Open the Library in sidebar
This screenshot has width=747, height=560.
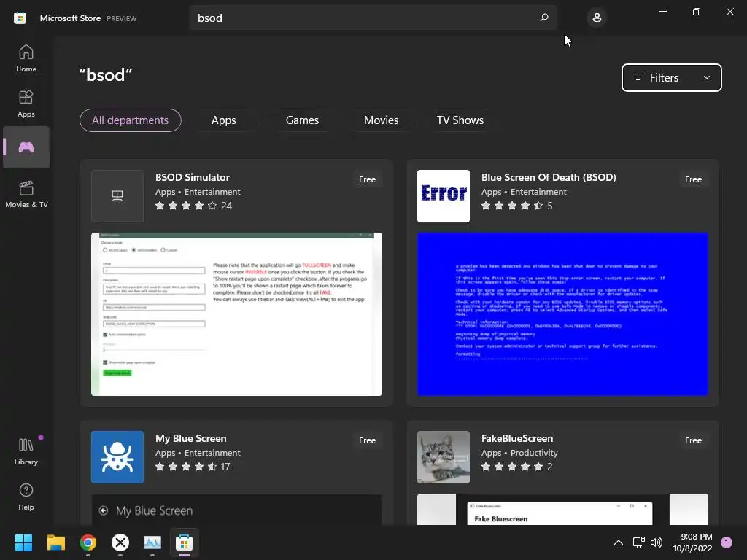[x=26, y=451]
